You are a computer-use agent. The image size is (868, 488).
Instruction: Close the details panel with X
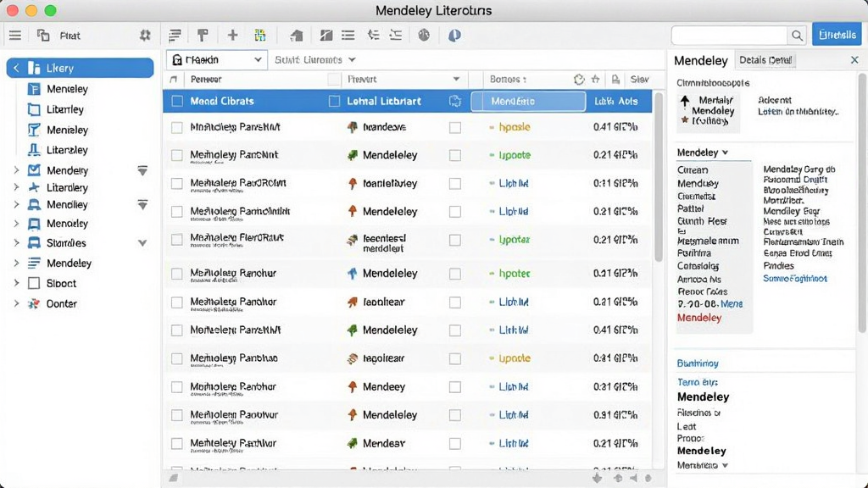[x=854, y=60]
